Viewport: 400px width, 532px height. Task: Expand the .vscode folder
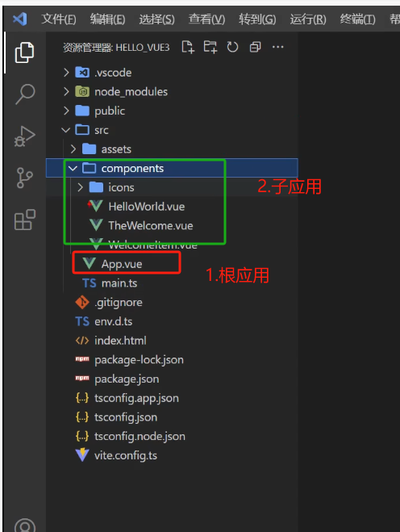(x=66, y=73)
